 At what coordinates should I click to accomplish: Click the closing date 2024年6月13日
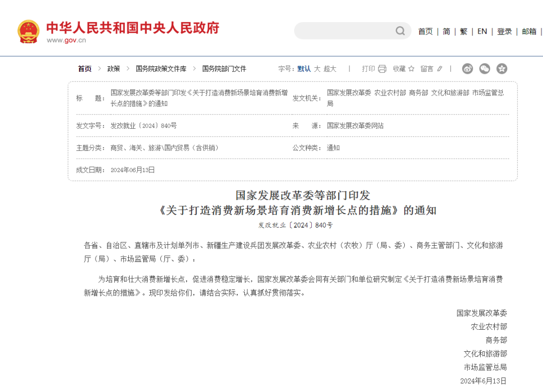483,381
